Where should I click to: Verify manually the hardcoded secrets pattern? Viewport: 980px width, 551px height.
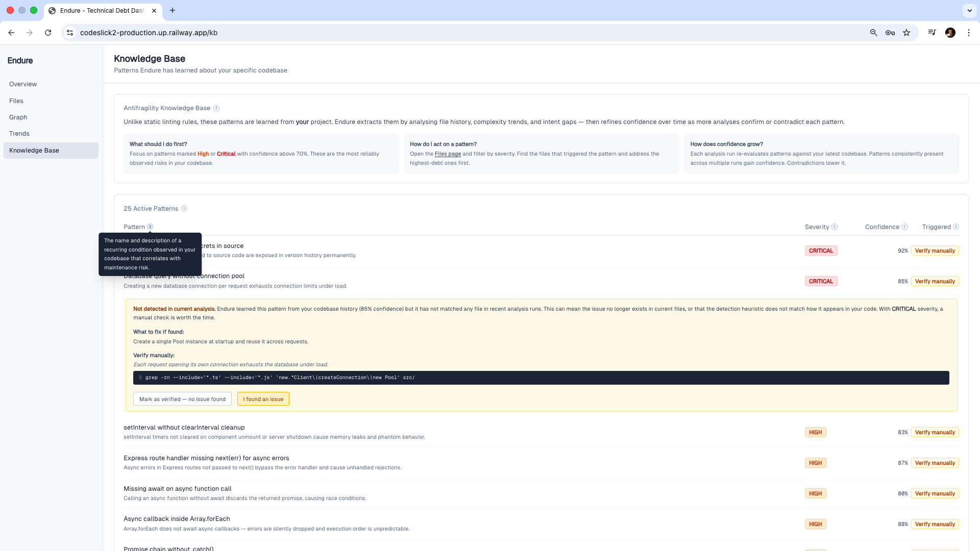coord(935,251)
